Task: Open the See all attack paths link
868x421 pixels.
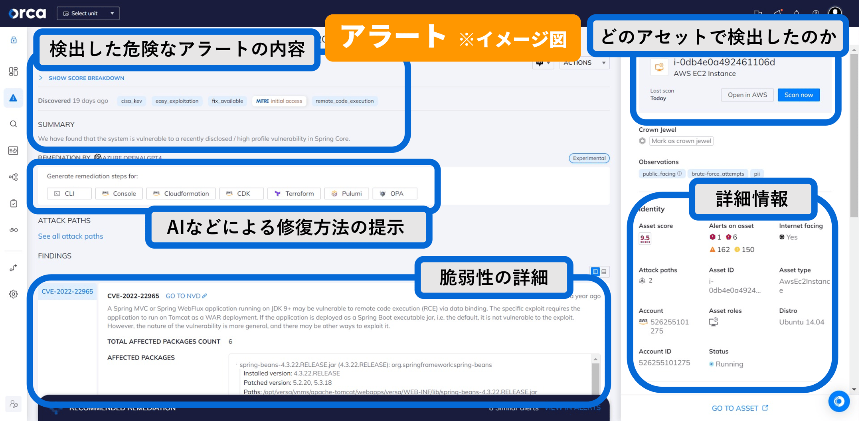Action: tap(70, 236)
